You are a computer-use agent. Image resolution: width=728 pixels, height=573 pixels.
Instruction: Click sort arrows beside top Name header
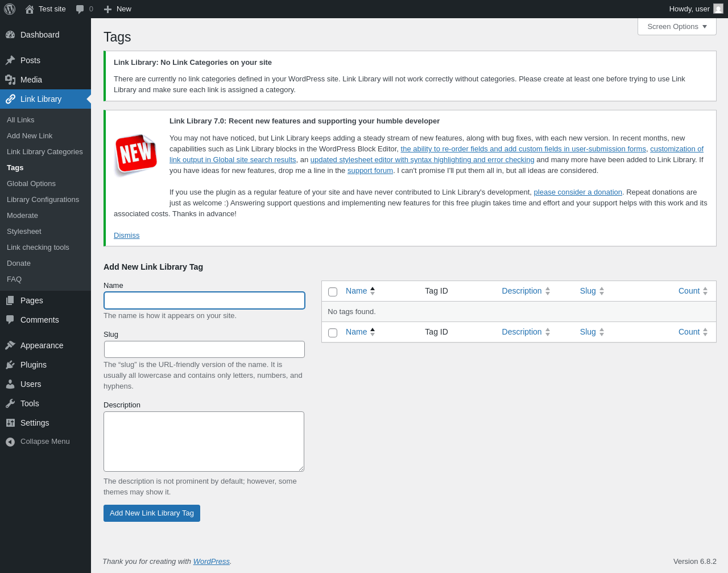373,291
